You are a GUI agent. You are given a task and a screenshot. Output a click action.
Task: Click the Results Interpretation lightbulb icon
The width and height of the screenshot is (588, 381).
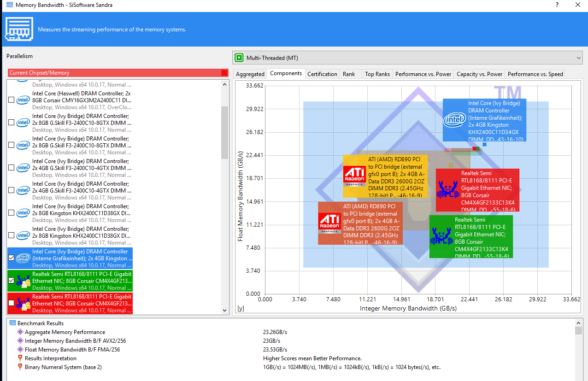(20, 358)
